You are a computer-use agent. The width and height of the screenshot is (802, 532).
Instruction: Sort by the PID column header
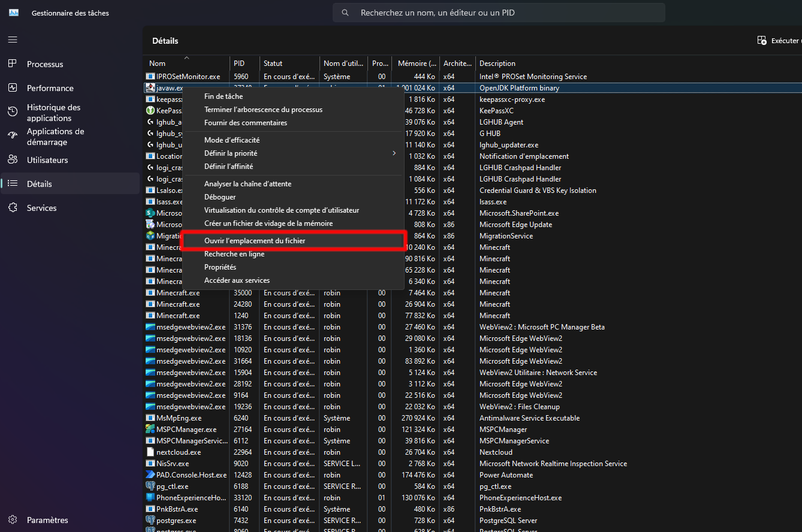[x=245, y=63]
